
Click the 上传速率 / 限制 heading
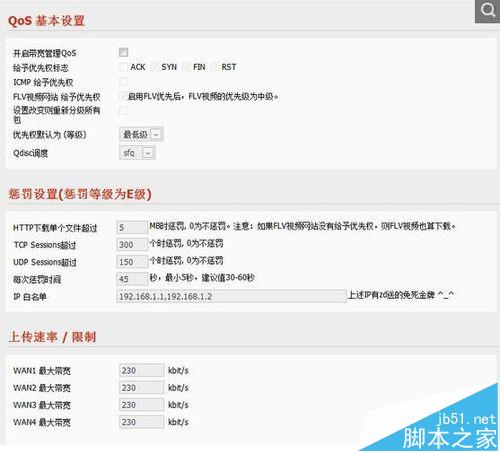tap(52, 337)
